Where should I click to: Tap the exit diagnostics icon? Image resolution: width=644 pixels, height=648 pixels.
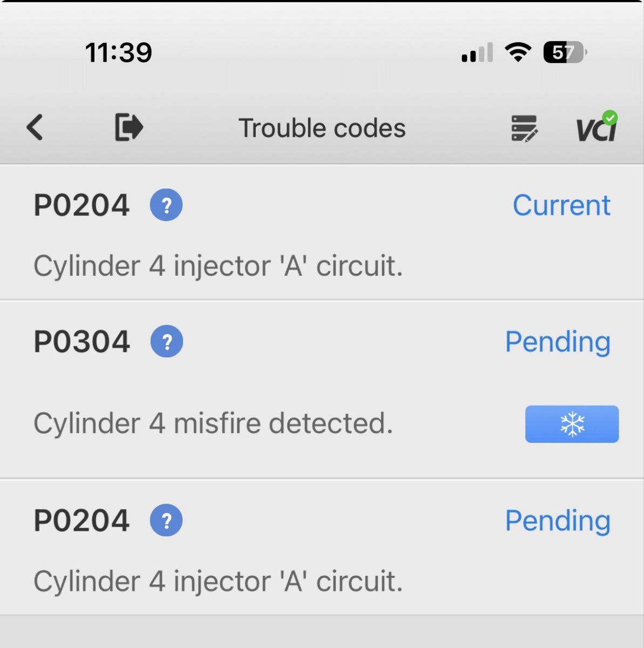tap(129, 128)
